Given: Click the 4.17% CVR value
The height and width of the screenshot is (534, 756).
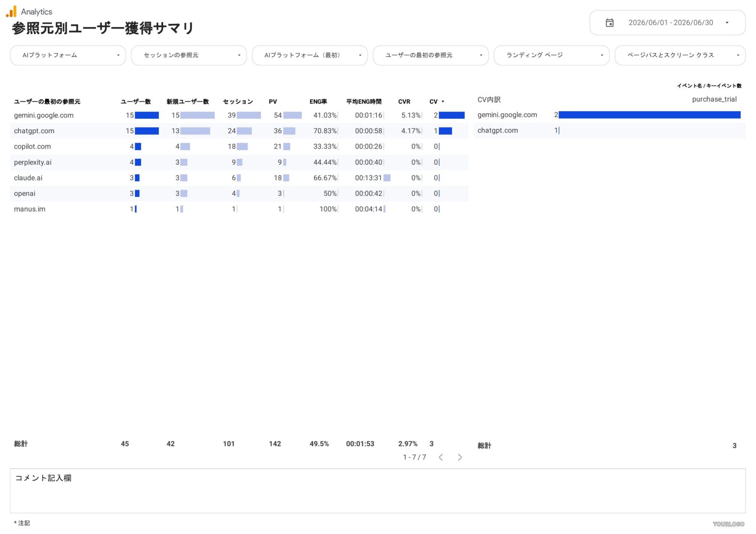Looking at the screenshot, I should coord(411,131).
